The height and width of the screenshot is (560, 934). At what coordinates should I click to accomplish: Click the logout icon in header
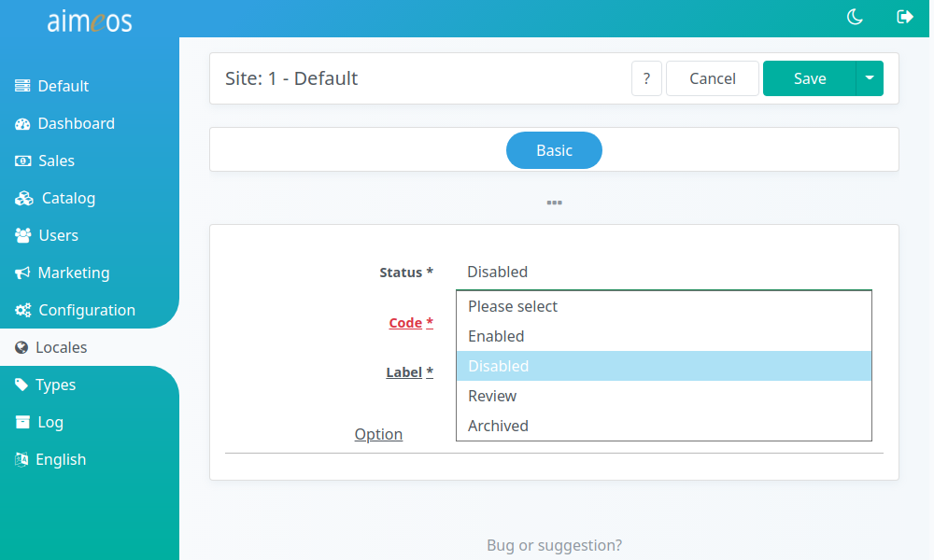[x=905, y=17]
